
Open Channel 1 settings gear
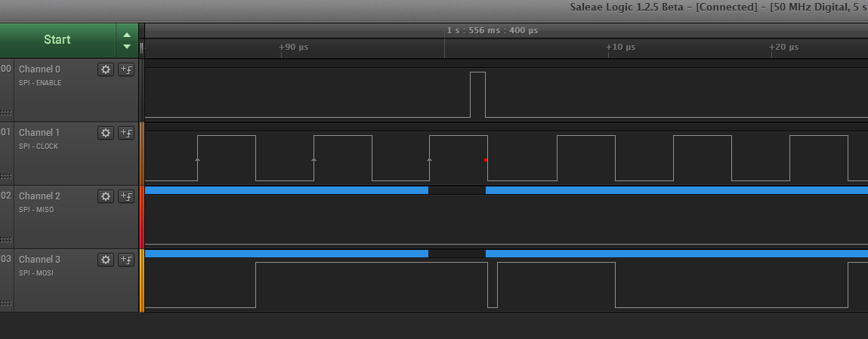click(x=106, y=133)
